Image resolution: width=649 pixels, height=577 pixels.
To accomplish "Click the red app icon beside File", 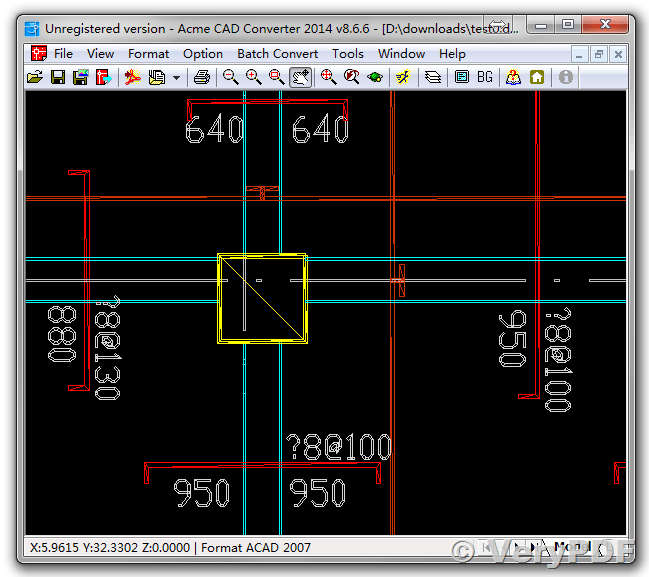I will (39, 53).
